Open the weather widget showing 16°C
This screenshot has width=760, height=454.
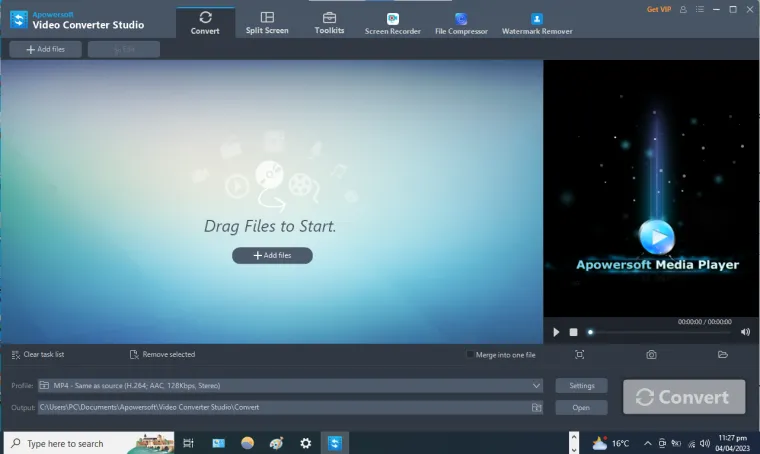pos(610,443)
